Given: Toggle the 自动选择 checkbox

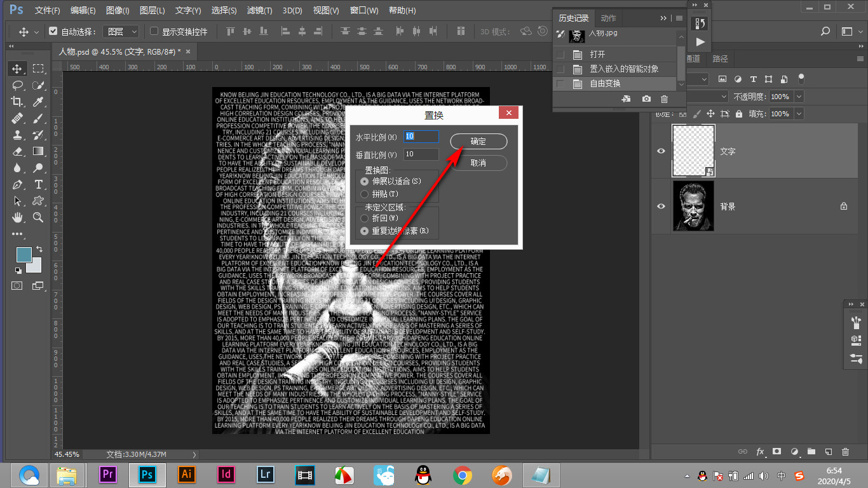Looking at the screenshot, I should coord(53,31).
